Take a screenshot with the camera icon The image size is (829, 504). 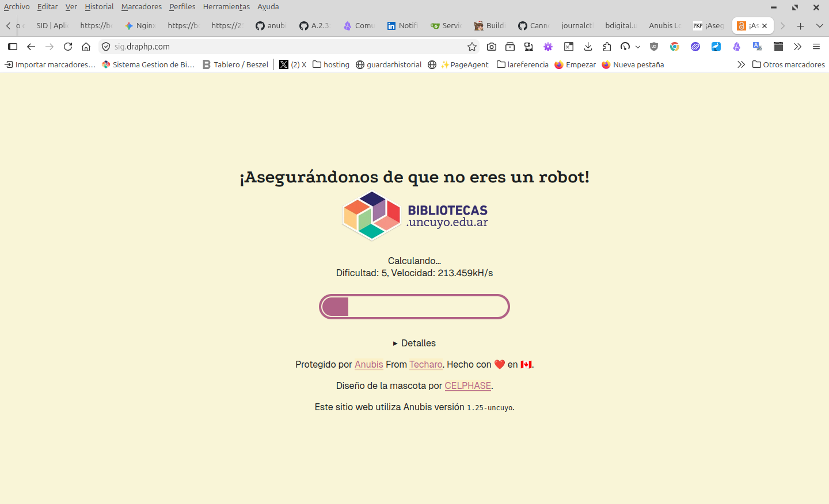coord(492,47)
